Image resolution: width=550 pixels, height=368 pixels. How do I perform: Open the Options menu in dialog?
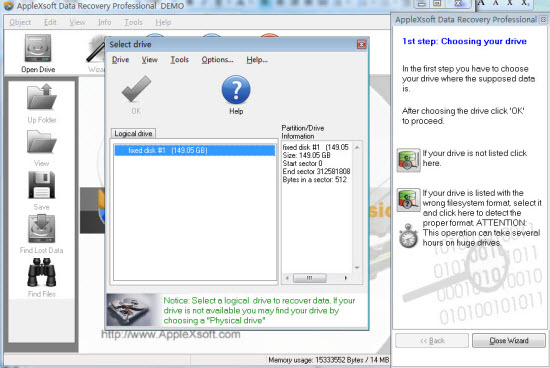tap(217, 60)
